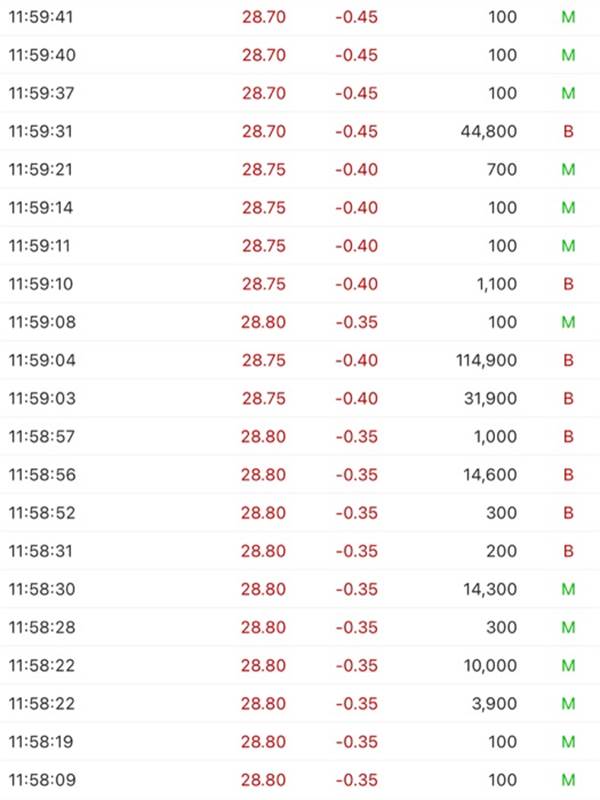The height and width of the screenshot is (800, 600).
Task: Click the 3,900 volume entry
Action: [493, 704]
